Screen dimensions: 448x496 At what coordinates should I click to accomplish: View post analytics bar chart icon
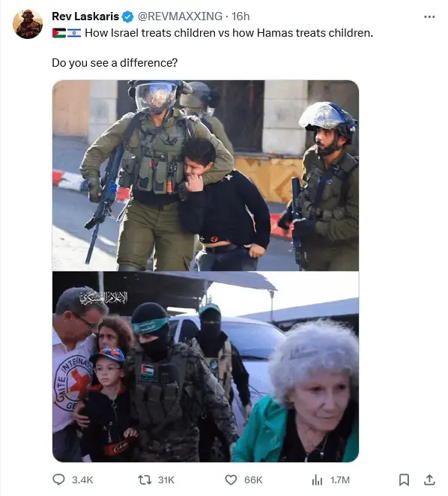tap(317, 480)
